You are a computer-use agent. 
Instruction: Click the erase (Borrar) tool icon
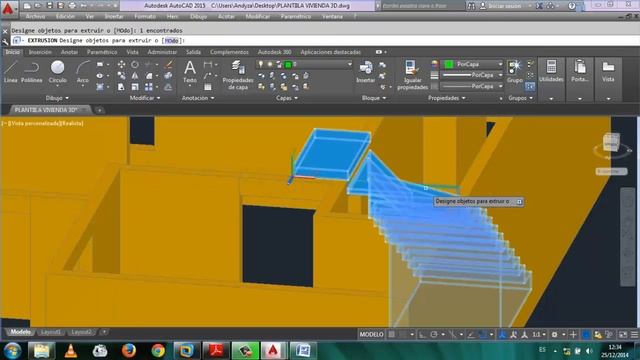(x=169, y=64)
